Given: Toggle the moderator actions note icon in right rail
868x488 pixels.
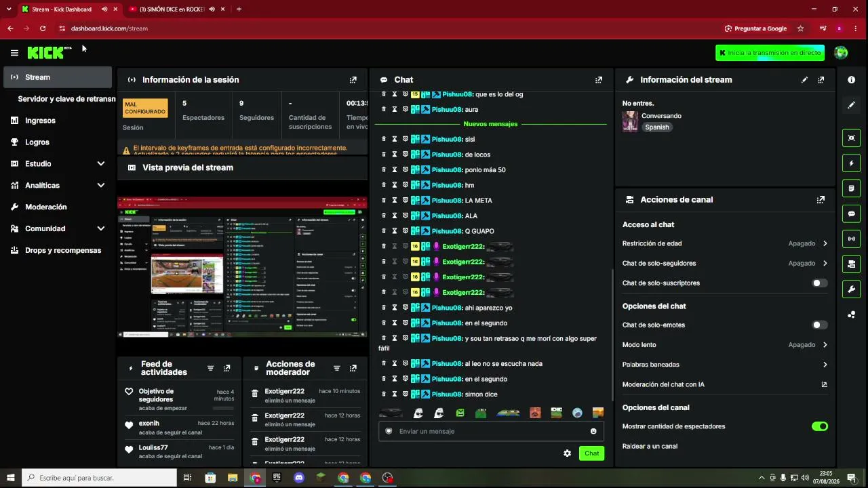Looking at the screenshot, I should tap(852, 188).
